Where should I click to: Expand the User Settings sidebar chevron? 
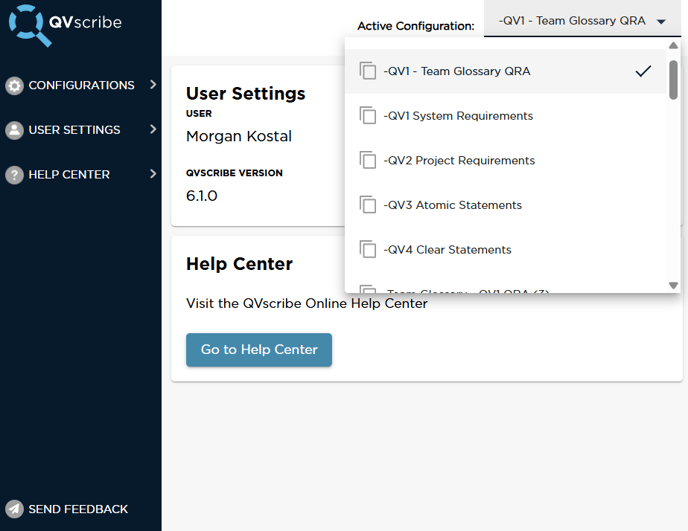click(x=153, y=129)
